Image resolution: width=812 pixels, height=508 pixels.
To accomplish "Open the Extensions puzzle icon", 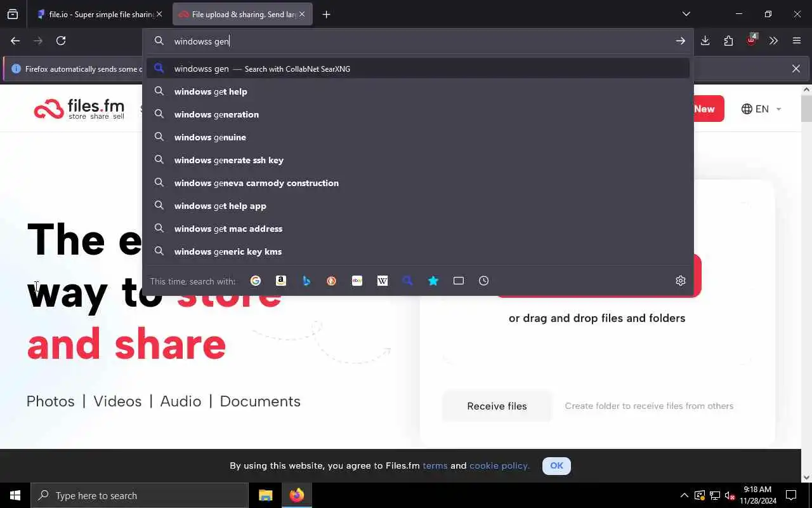I will [x=728, y=41].
